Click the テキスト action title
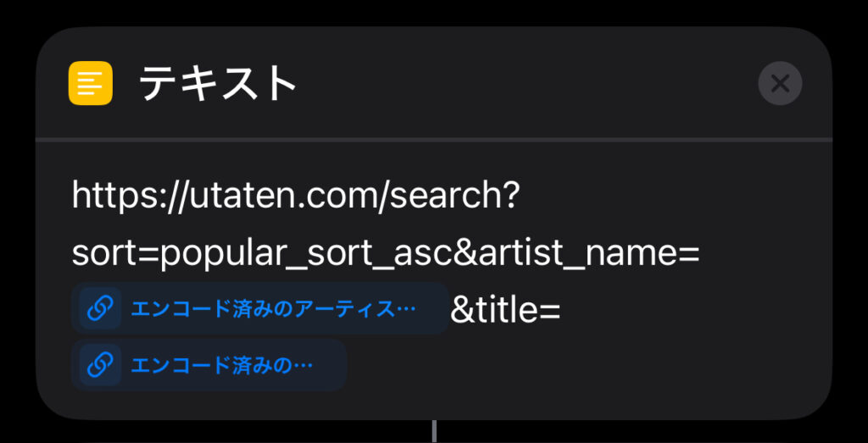 pyautogui.click(x=218, y=84)
